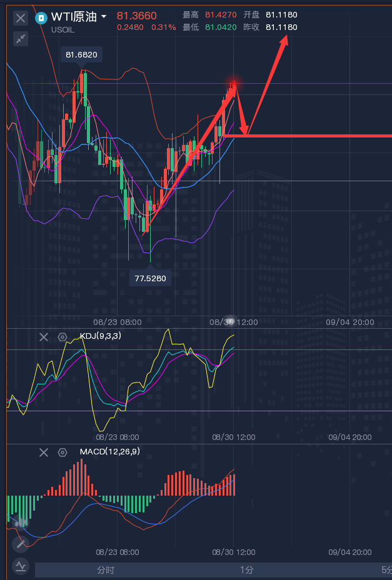The image size is (392, 580).
Task: Click the crosshair time marker on main chart axis
Action: click(230, 321)
